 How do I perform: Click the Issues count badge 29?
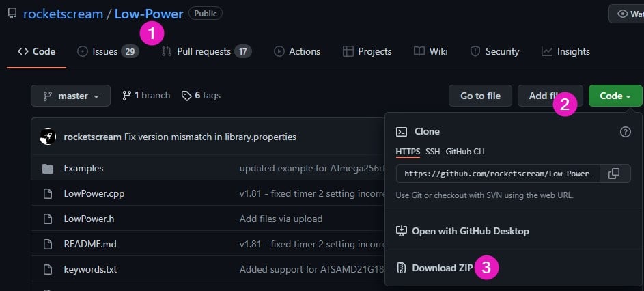click(x=130, y=51)
